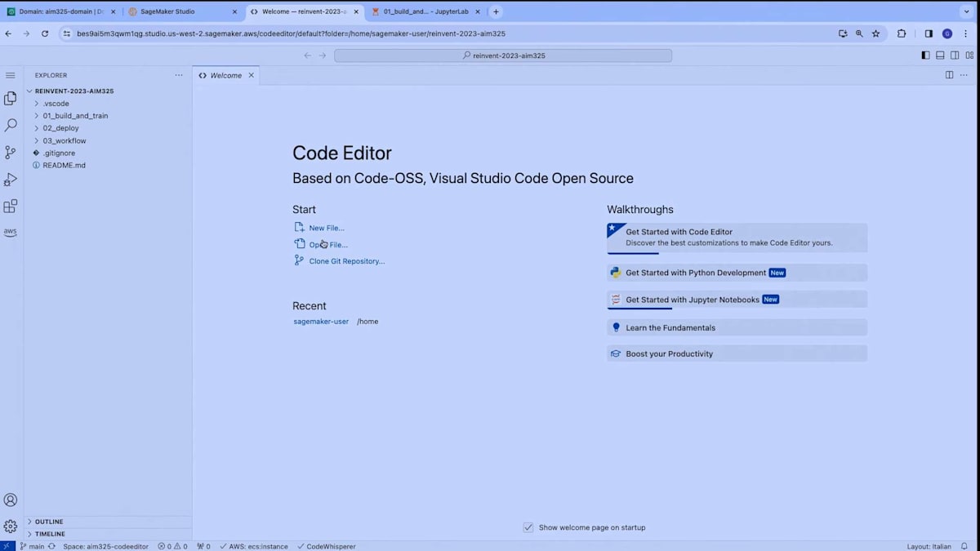Open Boost your Productivity walkthrough
Viewport: 980px width, 551px height.
click(x=737, y=353)
